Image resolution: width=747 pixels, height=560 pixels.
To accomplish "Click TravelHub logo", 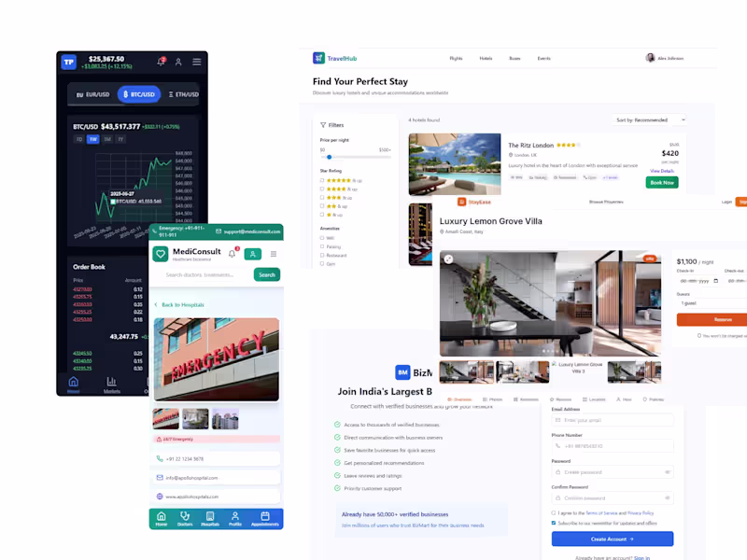I will [335, 58].
